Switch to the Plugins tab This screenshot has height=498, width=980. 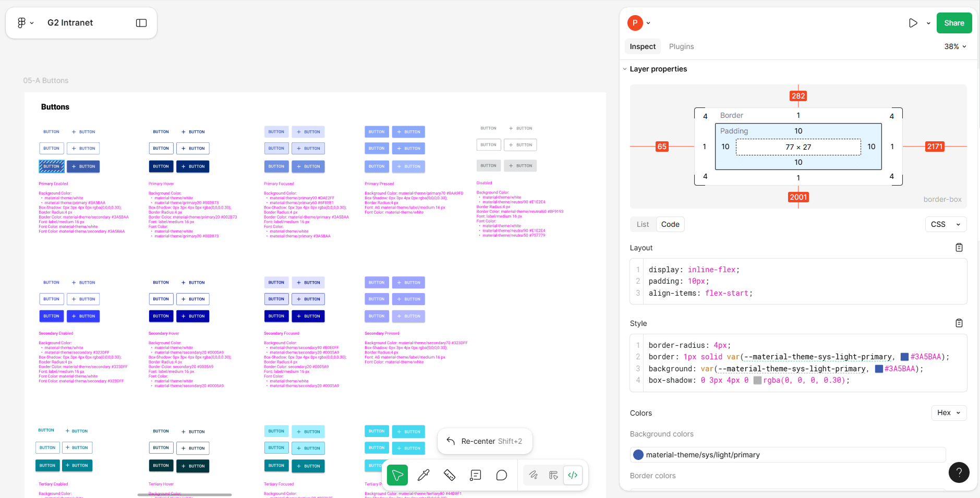tap(681, 46)
